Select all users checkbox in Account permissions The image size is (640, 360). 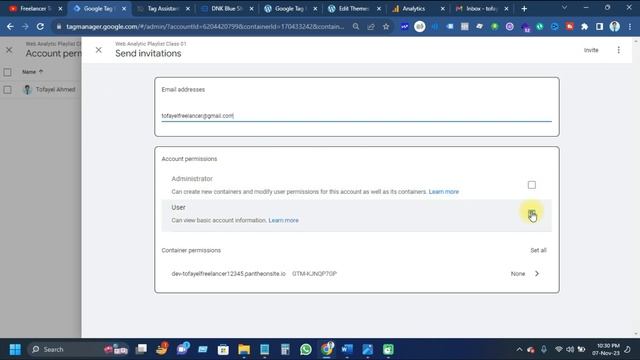[7, 72]
